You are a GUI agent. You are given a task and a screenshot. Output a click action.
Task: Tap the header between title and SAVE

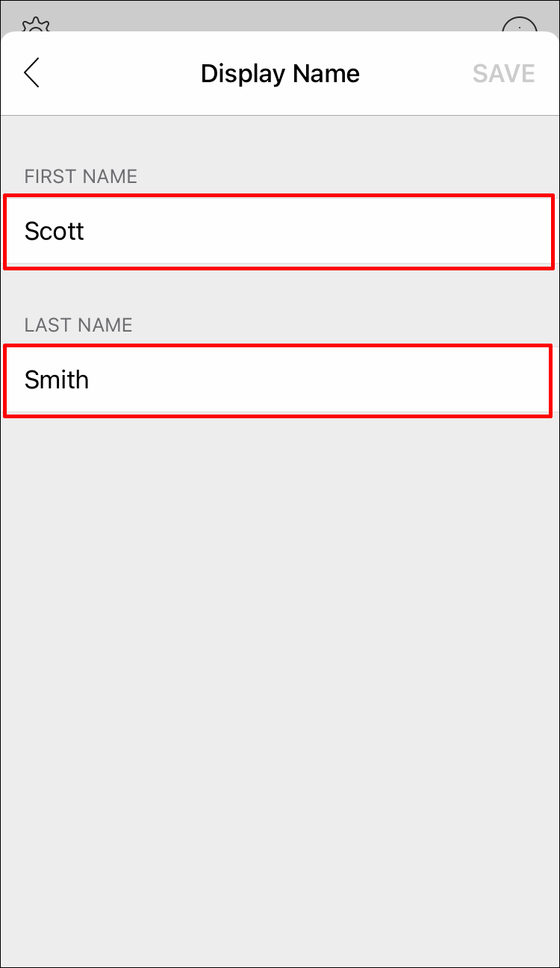(417, 73)
